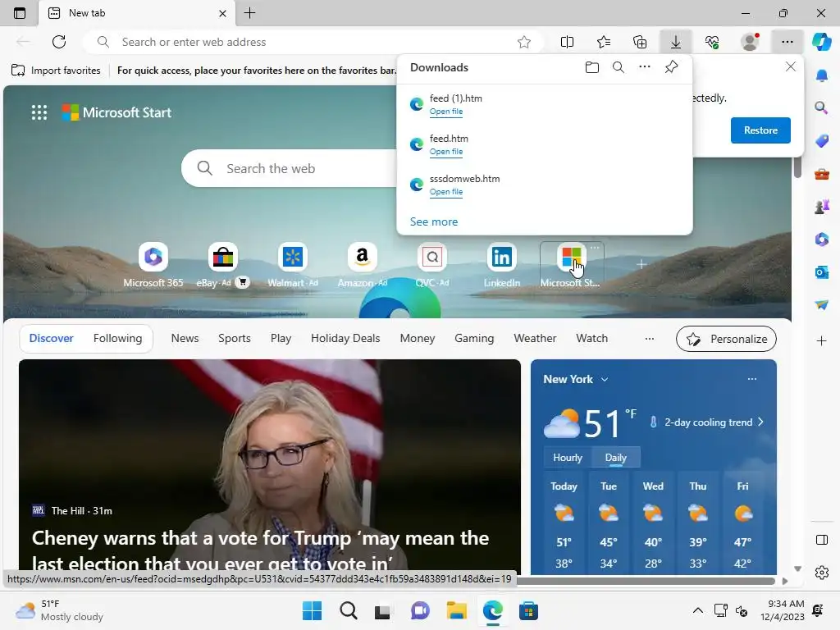Screen dimensions: 840x630
Task: Open Favorites list icon
Action: 604,42
